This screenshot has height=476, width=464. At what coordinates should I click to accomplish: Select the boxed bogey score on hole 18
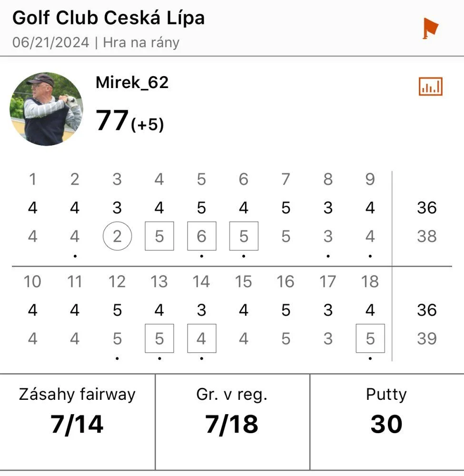point(370,338)
